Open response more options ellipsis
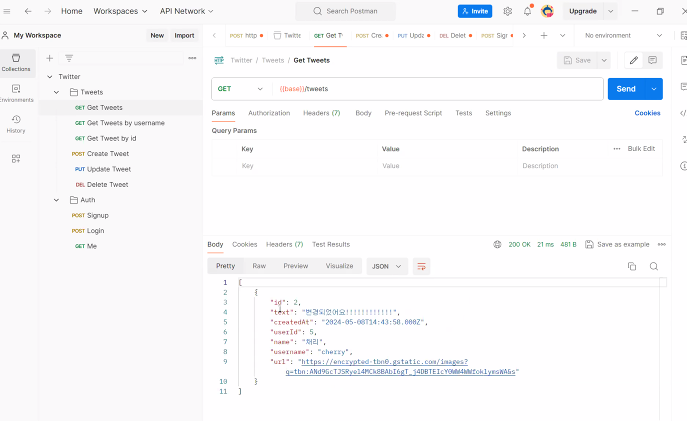This screenshot has height=421, width=687. pyautogui.click(x=662, y=244)
